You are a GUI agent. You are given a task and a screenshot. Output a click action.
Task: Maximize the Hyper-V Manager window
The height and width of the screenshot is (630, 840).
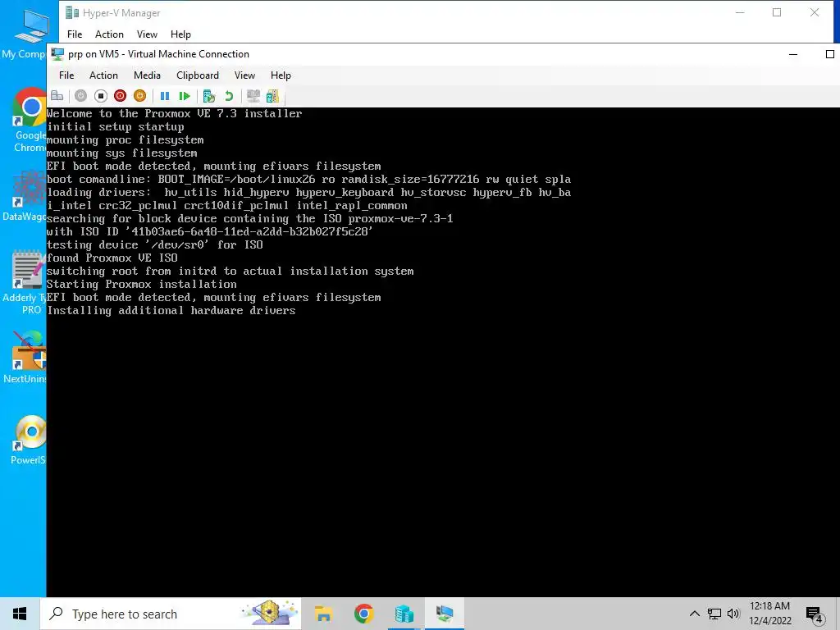777,12
